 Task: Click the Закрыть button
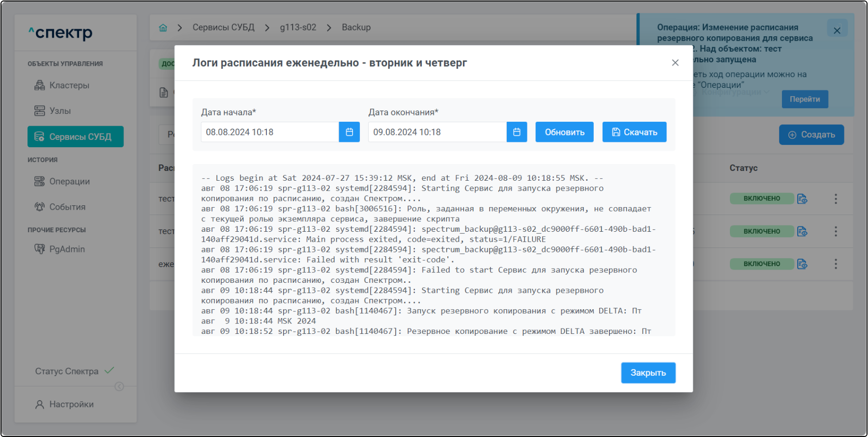click(x=648, y=373)
